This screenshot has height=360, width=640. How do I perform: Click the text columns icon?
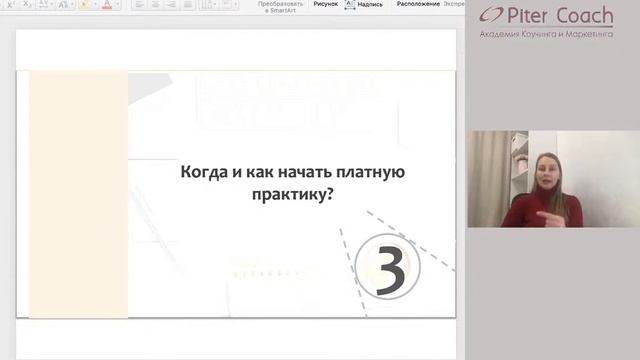(x=207, y=4)
